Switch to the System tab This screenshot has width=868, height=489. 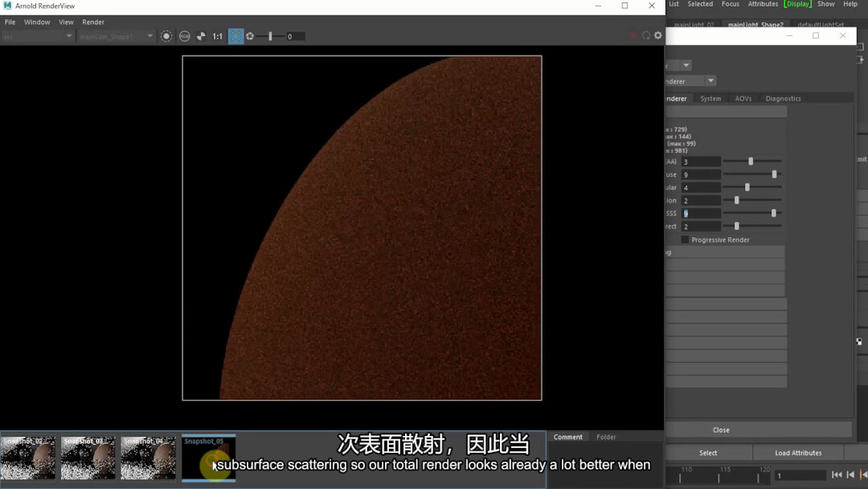click(710, 99)
